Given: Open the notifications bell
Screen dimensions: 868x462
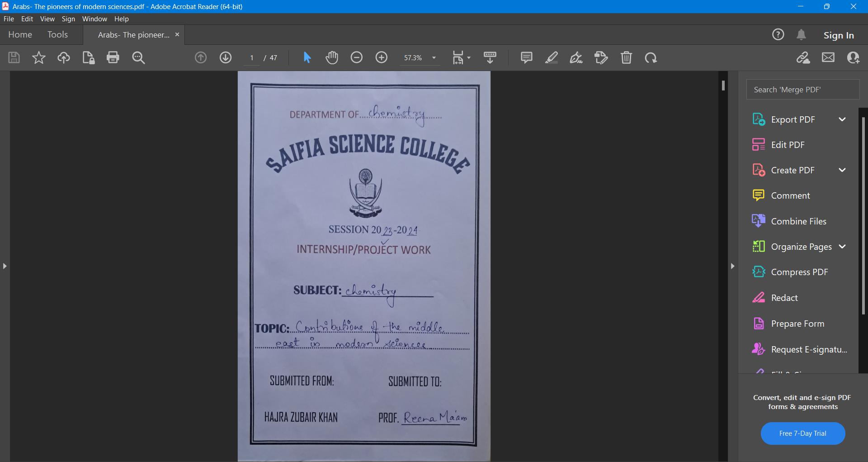Looking at the screenshot, I should click(x=801, y=35).
